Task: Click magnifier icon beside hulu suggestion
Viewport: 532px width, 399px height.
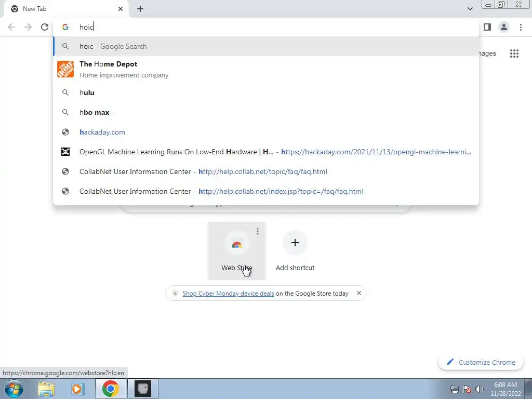Action: (x=65, y=92)
